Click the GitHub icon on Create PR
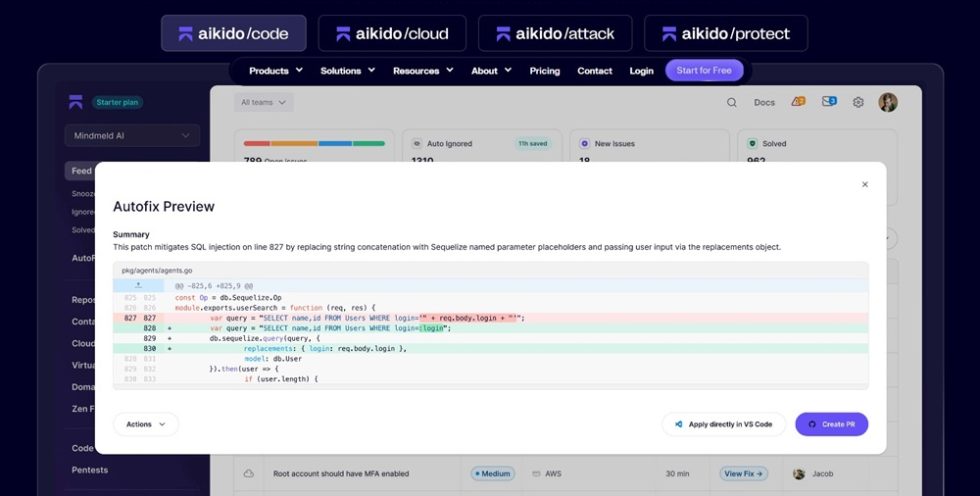 [x=812, y=424]
